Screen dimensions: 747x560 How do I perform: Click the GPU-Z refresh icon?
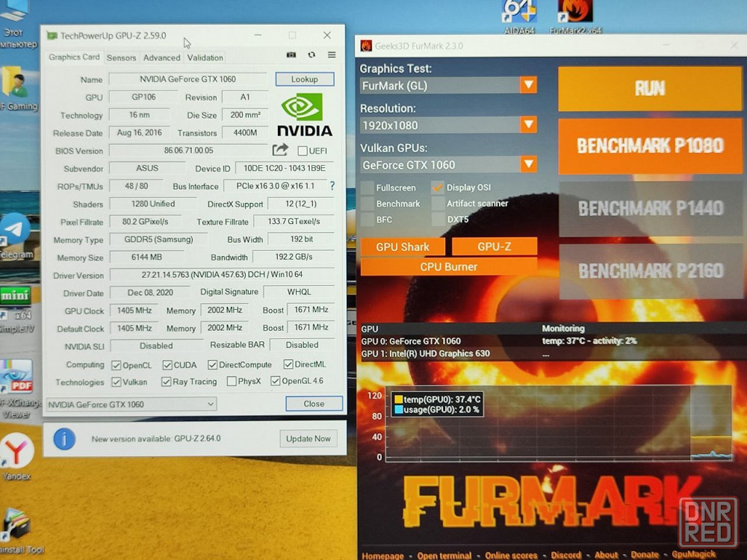point(311,55)
